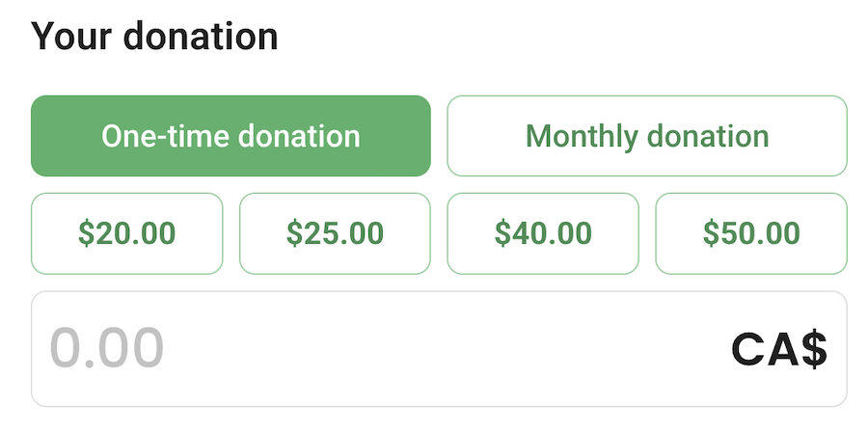Click the 0.00 placeholder text
This screenshot has width=868, height=432.
coord(107,348)
